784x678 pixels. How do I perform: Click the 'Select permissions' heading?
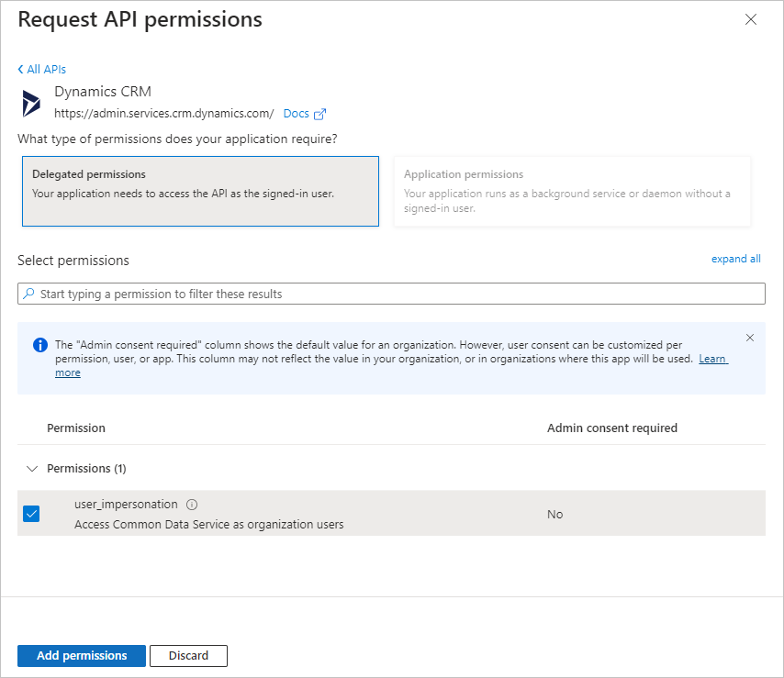[73, 261]
